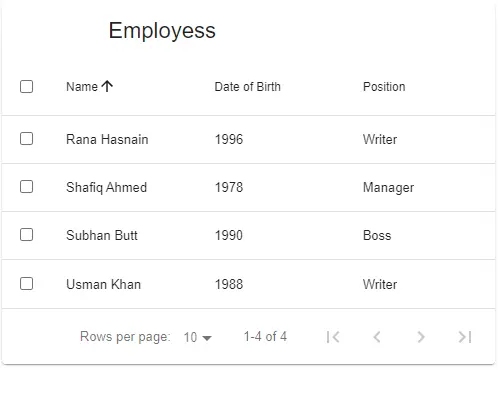This screenshot has height=396, width=498.
Task: Select the Shafiq Ahmed row checkbox
Action: (x=26, y=187)
